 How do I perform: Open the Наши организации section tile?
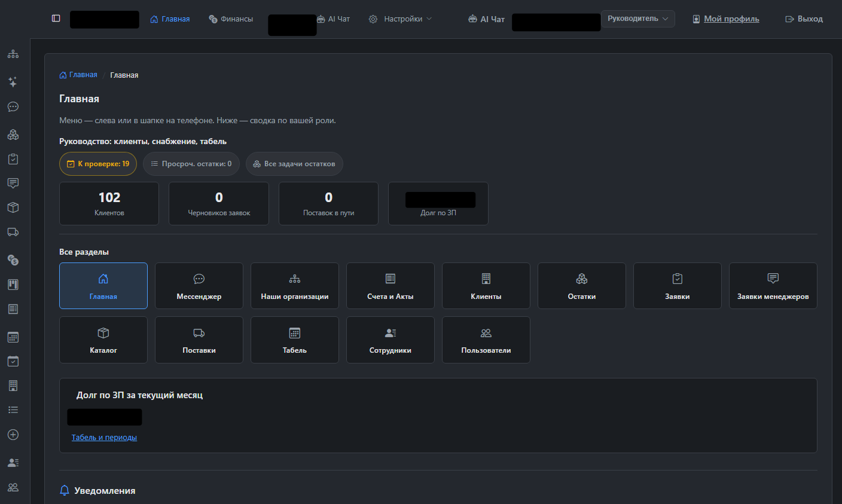(295, 286)
